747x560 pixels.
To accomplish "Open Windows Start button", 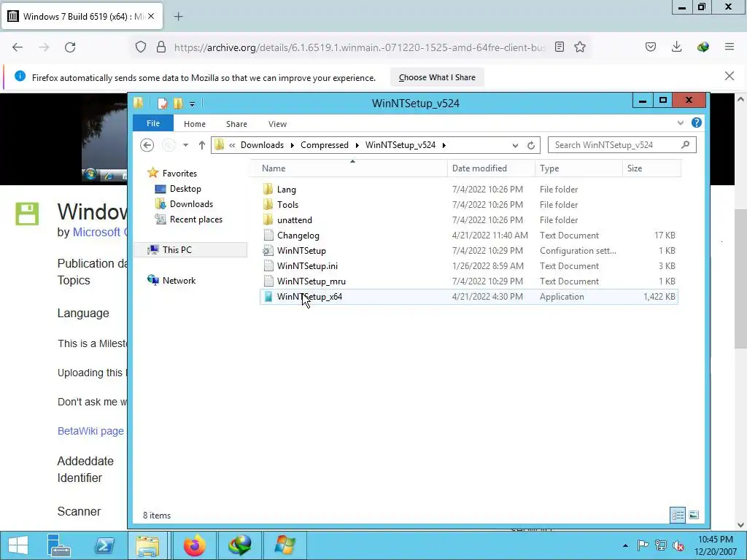I will click(x=18, y=545).
